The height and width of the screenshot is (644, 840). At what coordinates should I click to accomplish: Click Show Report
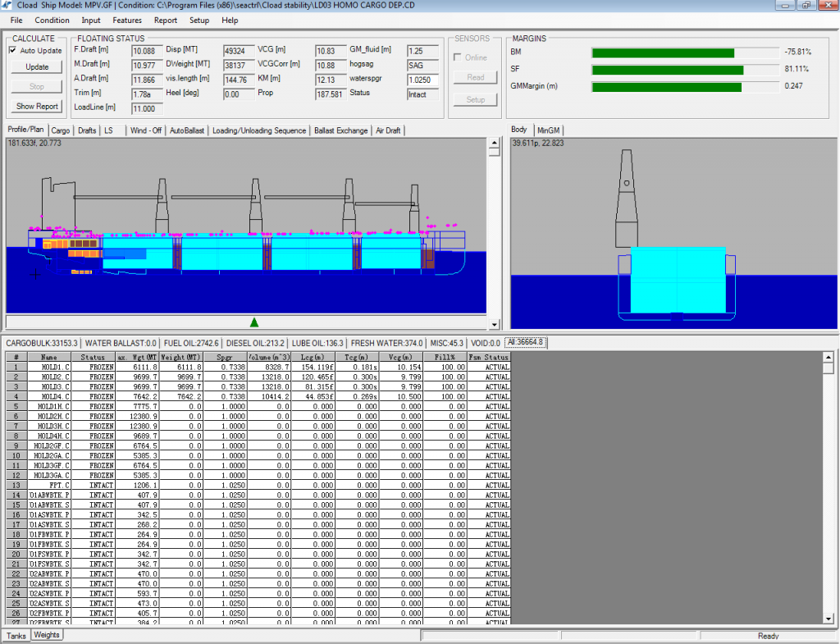35,107
